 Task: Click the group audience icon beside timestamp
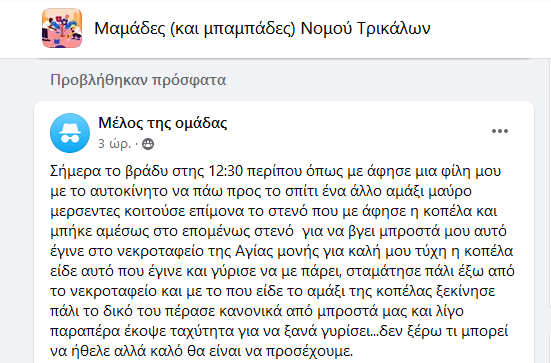tap(148, 144)
